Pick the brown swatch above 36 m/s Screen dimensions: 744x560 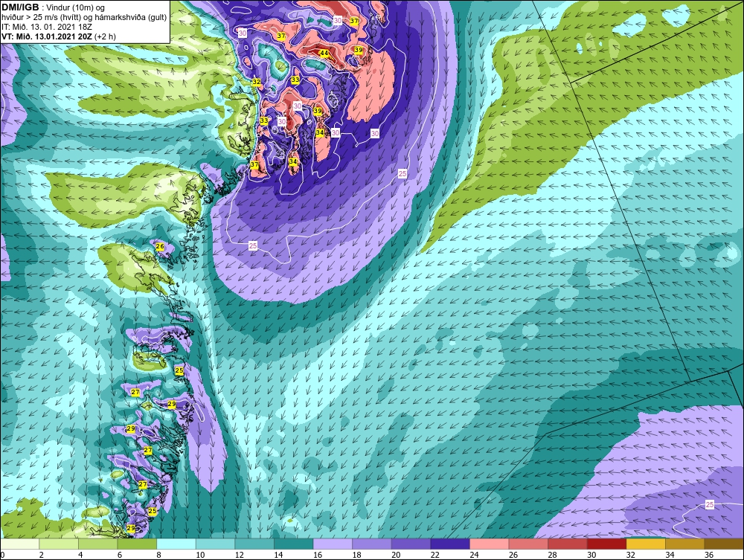(724, 544)
